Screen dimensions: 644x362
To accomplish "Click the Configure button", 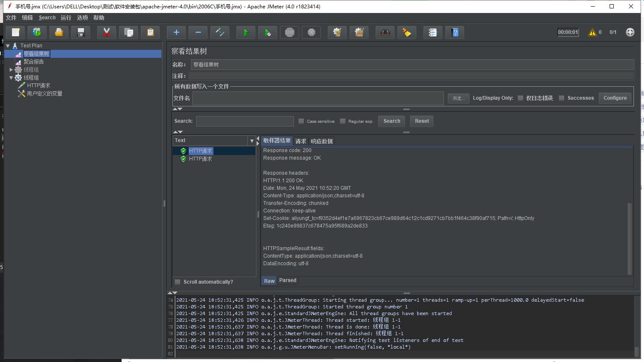I will (615, 98).
